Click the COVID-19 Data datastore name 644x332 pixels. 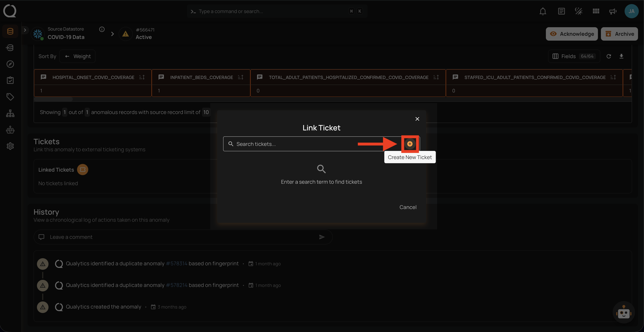66,37
